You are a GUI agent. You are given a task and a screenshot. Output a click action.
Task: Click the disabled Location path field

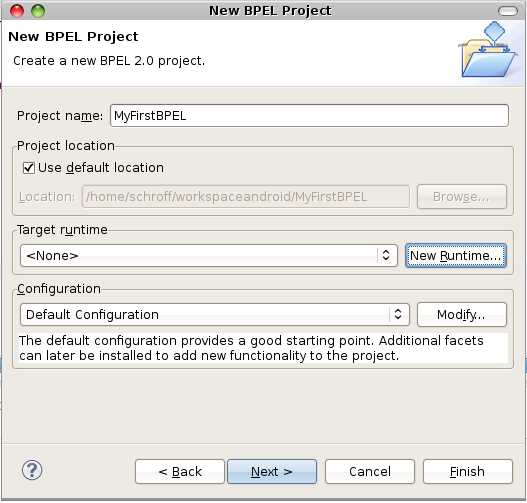(246, 197)
